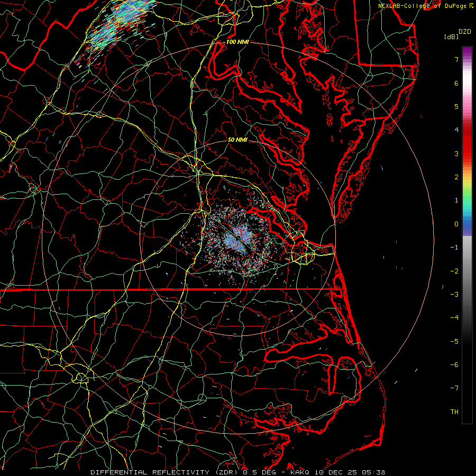Click the '3' value on color scale

point(456,153)
